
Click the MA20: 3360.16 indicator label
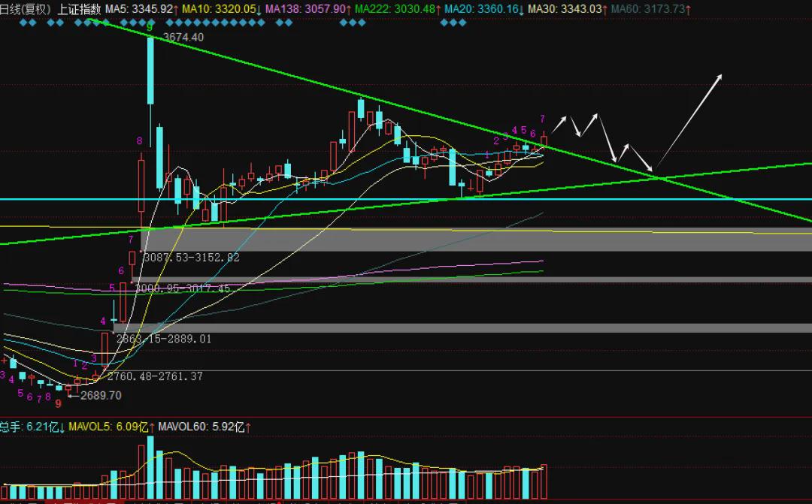[484, 9]
